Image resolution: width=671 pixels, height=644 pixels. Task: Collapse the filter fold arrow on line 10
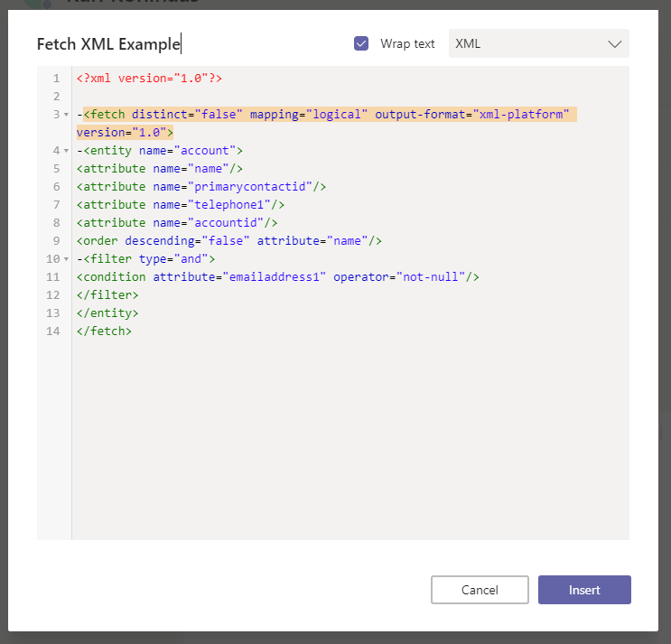click(x=66, y=259)
